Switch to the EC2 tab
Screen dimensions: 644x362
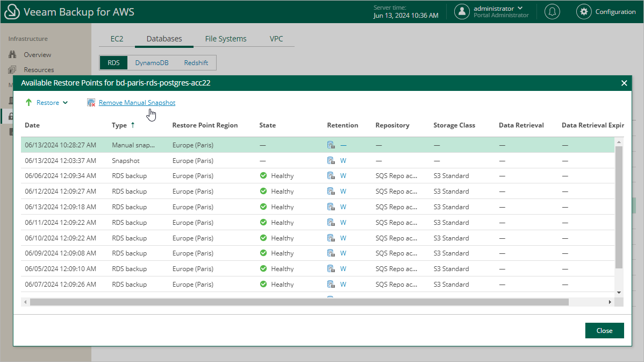pos(117,39)
